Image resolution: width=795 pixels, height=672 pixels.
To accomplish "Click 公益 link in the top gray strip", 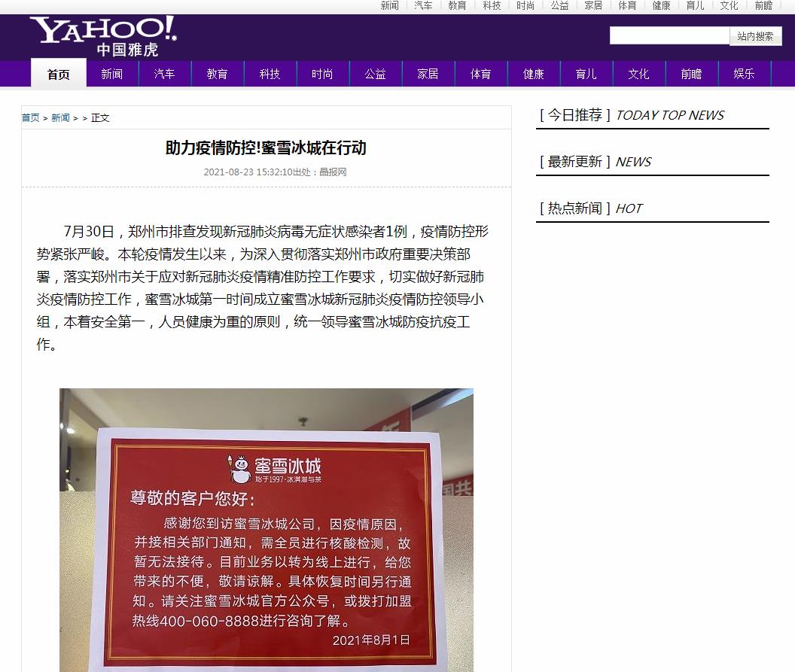I will point(559,5).
